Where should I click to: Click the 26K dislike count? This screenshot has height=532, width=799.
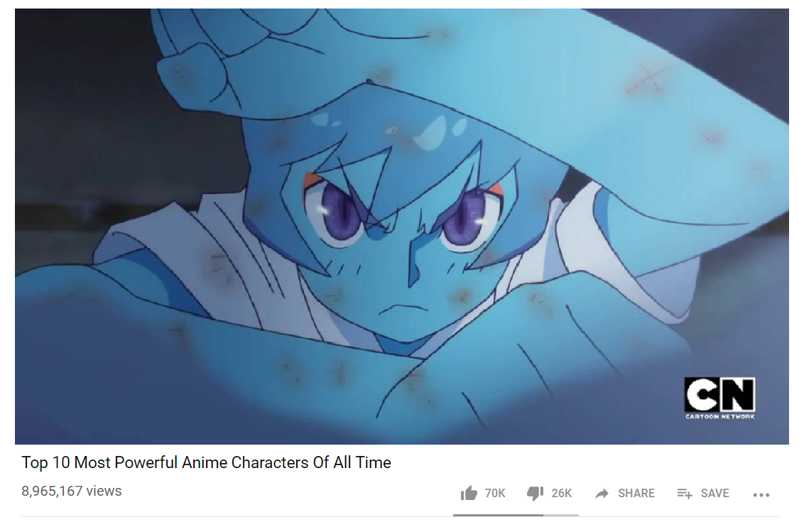coord(562,493)
